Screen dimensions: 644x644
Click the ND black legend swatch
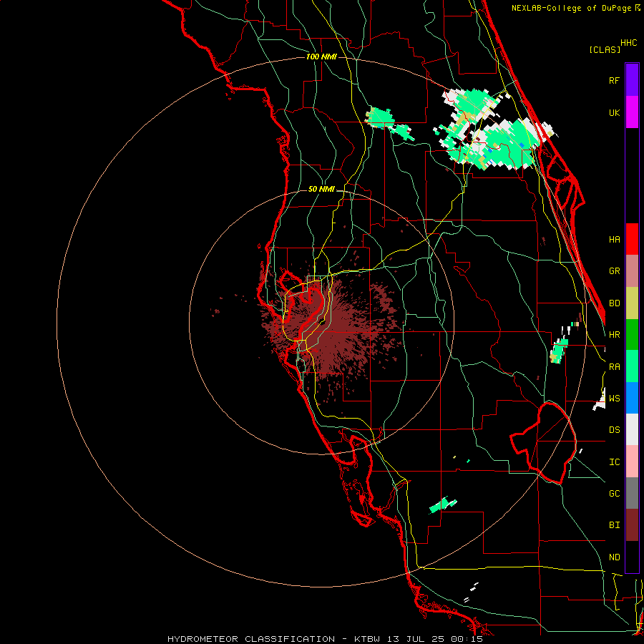click(632, 557)
